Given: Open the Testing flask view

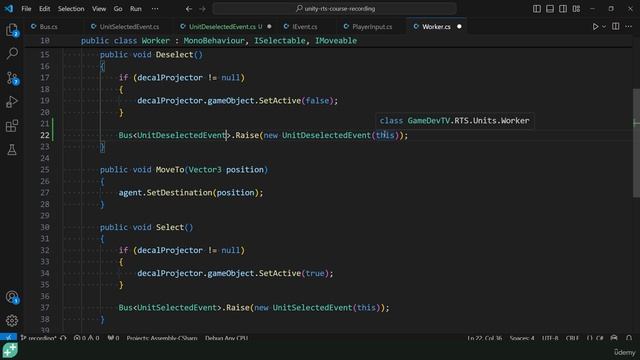Looking at the screenshot, I should tap(12, 150).
